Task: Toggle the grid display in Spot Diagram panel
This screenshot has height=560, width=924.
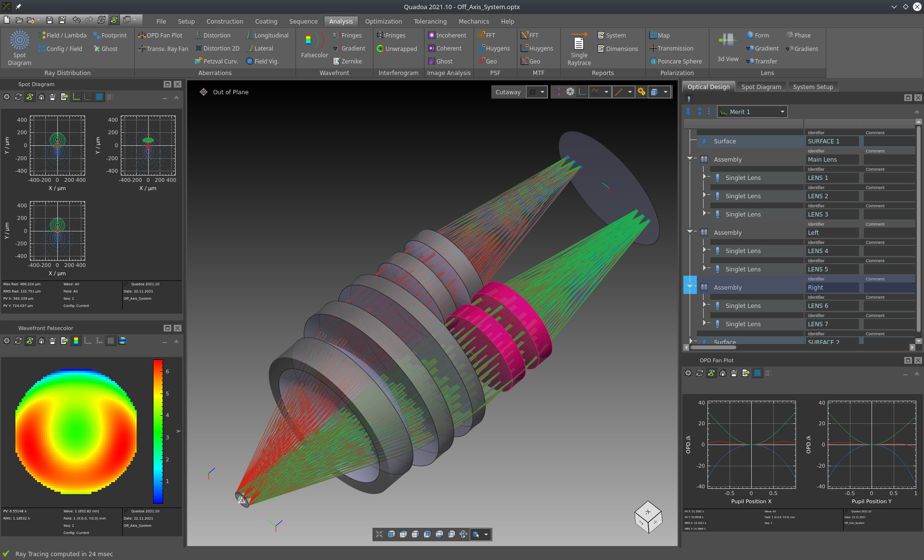Action: click(x=99, y=97)
